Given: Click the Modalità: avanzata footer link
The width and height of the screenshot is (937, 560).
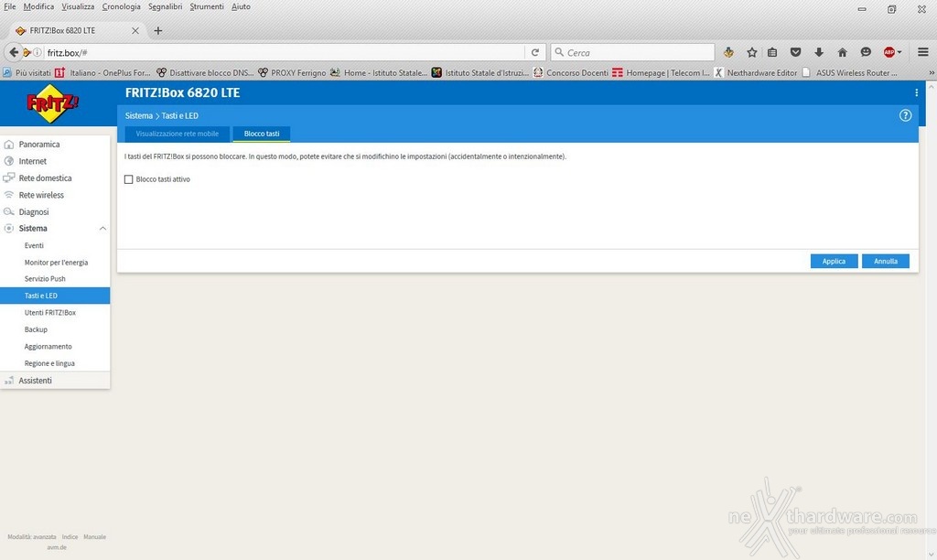Looking at the screenshot, I should coord(32,537).
